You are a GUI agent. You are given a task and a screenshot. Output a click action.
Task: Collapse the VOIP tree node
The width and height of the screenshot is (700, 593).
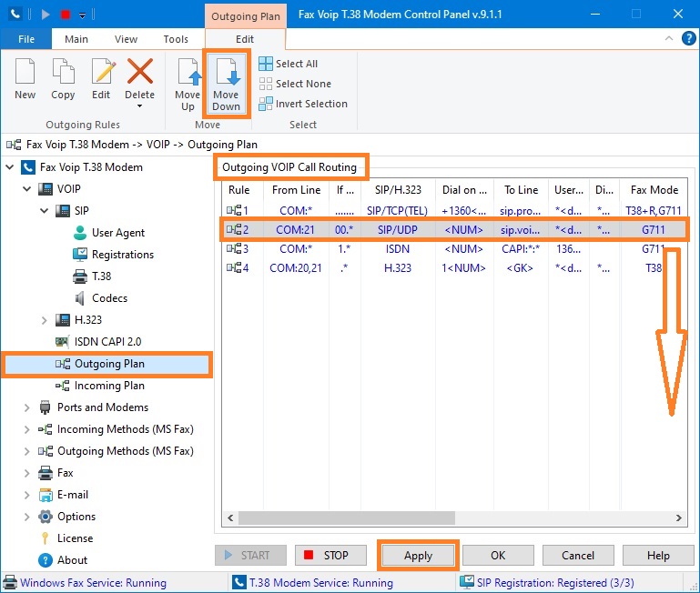(26, 189)
